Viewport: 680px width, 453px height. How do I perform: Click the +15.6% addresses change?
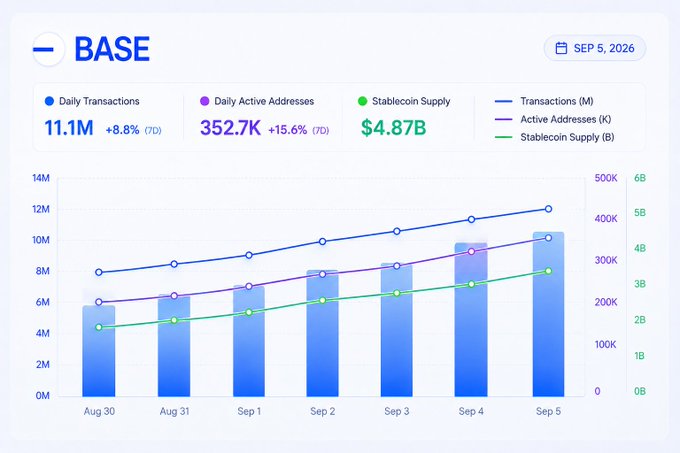click(x=288, y=130)
